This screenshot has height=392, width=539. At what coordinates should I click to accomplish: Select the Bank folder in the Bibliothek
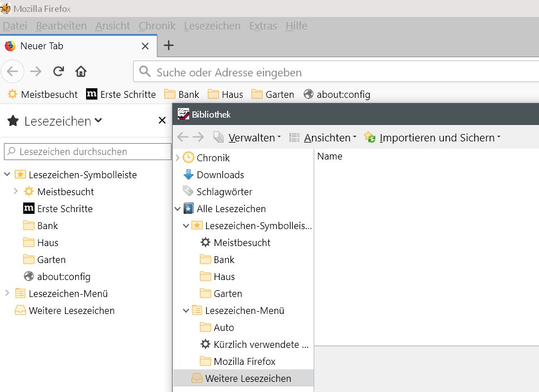pyautogui.click(x=217, y=260)
